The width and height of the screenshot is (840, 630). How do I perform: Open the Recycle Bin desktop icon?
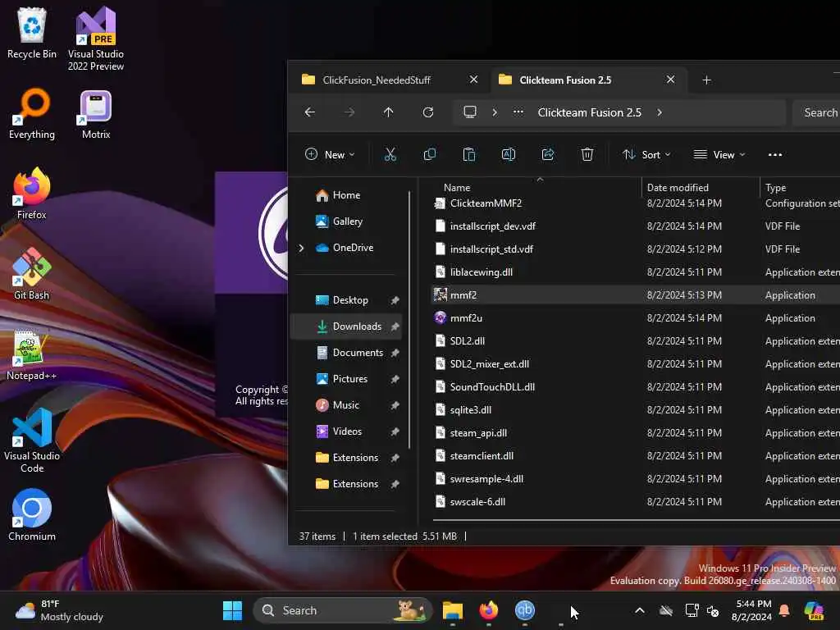point(32,33)
